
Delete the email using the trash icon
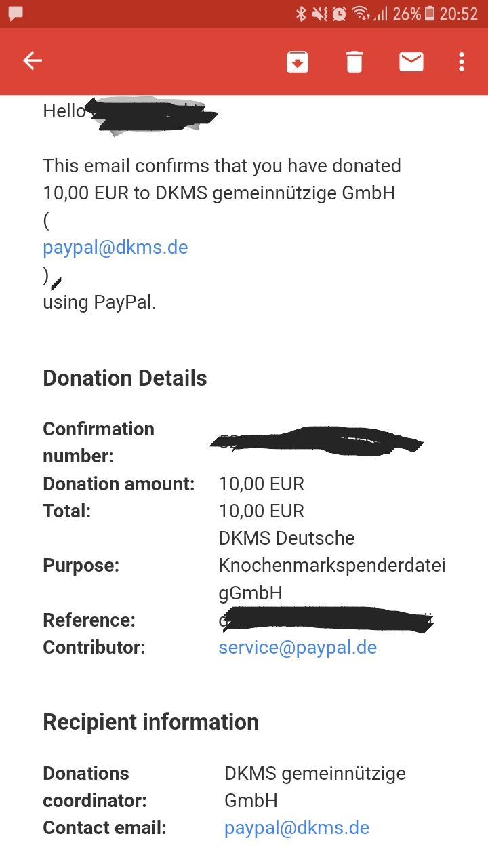click(x=354, y=62)
